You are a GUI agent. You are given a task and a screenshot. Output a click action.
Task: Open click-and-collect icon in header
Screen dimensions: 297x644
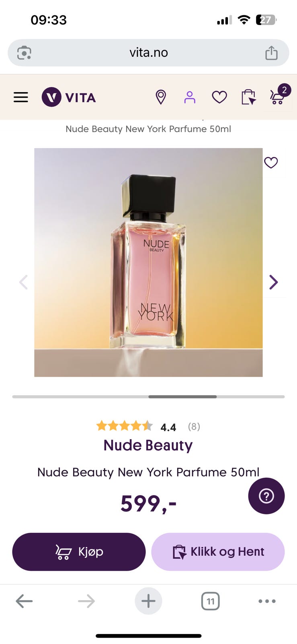tap(248, 97)
